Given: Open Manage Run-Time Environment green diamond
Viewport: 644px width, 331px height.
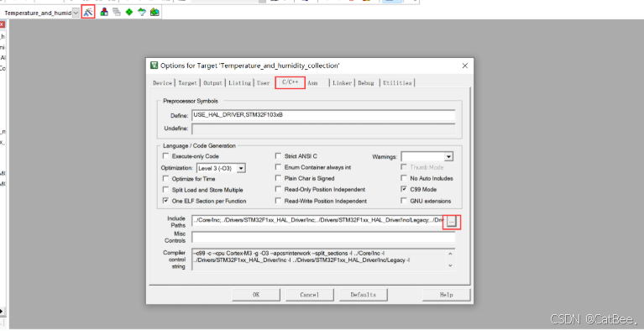Looking at the screenshot, I should pos(129,13).
